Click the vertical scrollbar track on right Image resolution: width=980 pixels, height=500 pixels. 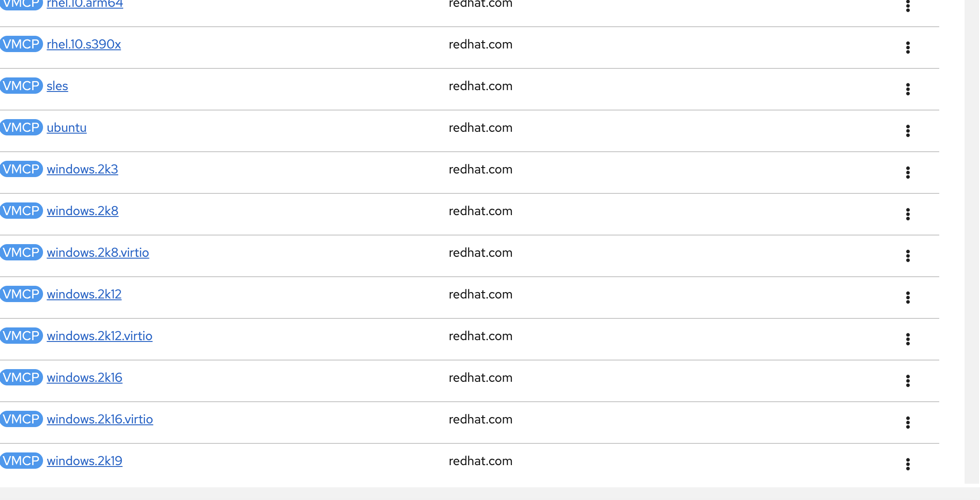click(972, 226)
